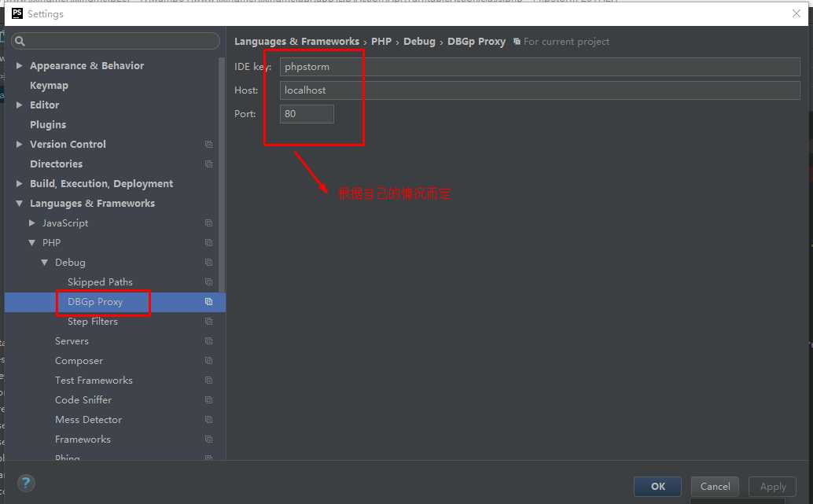
Task: Click Debug in the breadcrumb path
Action: (x=419, y=42)
